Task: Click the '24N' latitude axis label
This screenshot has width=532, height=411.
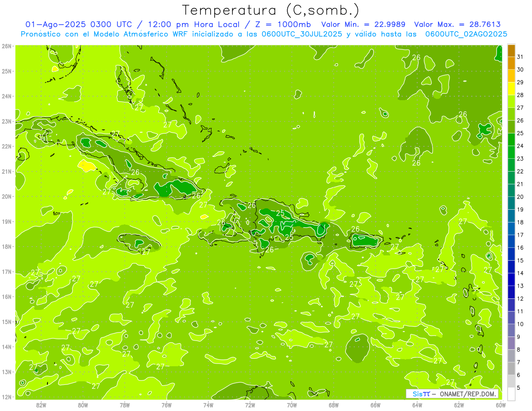Action: [x=6, y=96]
